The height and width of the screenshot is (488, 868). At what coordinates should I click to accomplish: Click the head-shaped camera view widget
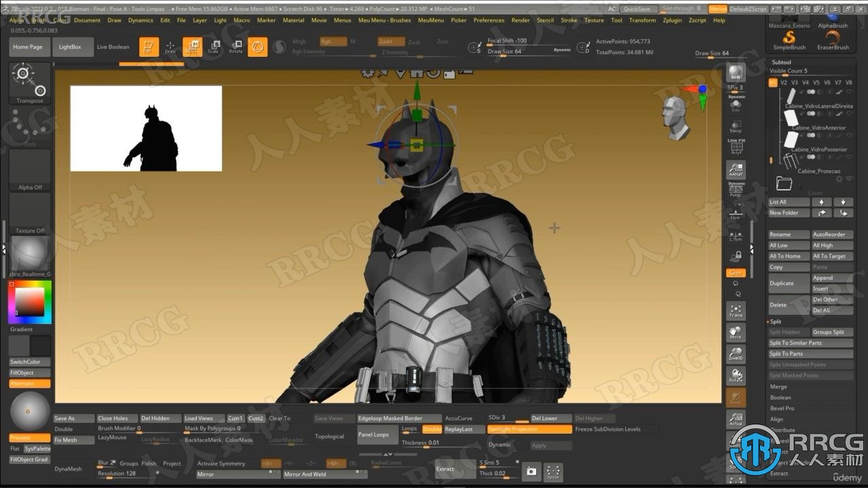click(x=676, y=117)
